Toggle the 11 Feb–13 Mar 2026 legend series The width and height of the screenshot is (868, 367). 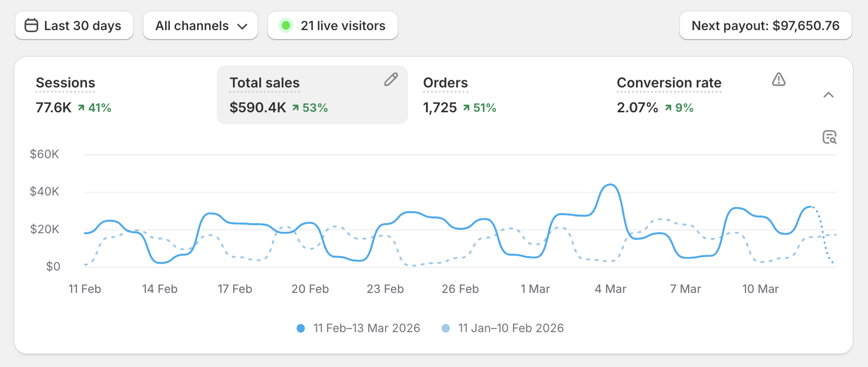click(x=366, y=328)
